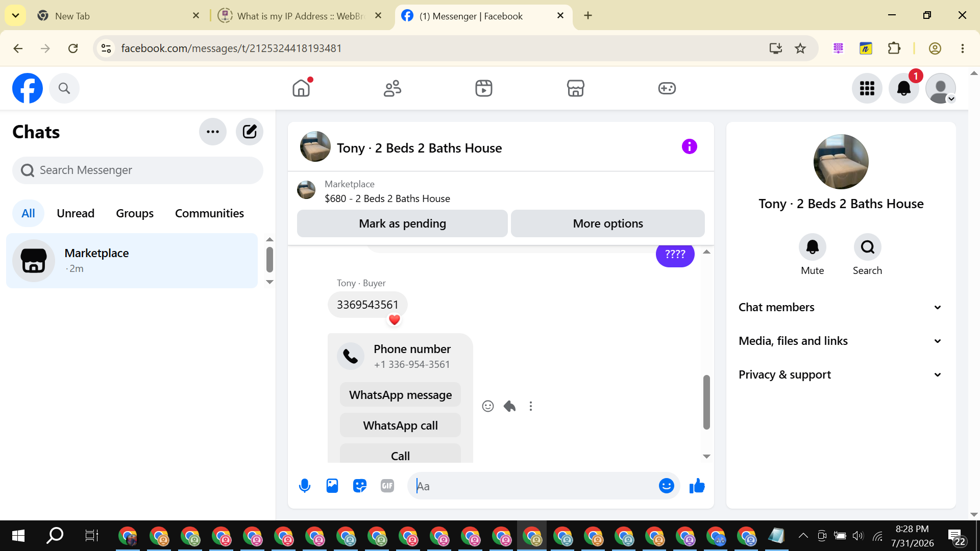Reload the current page
Screen dimensions: 980x551
click(x=73, y=48)
